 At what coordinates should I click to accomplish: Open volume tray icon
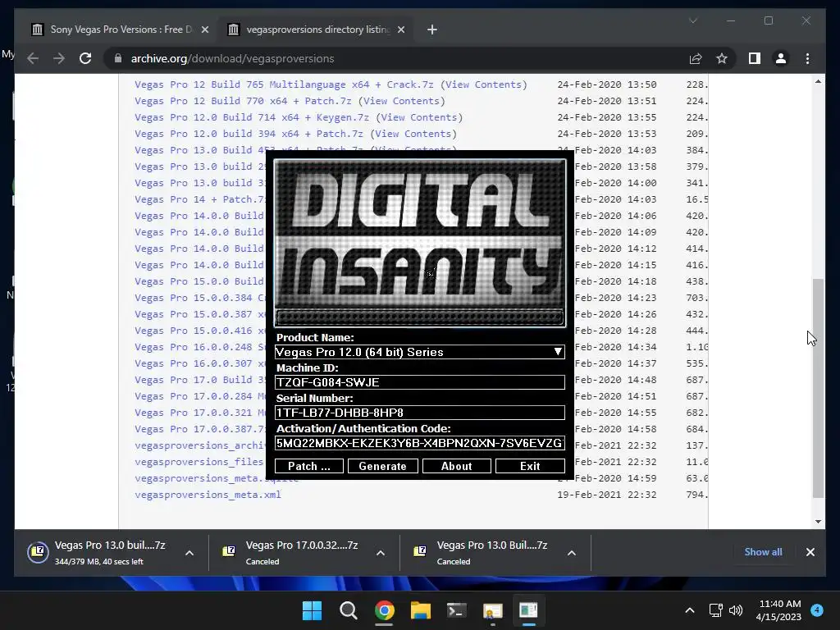pyautogui.click(x=736, y=610)
